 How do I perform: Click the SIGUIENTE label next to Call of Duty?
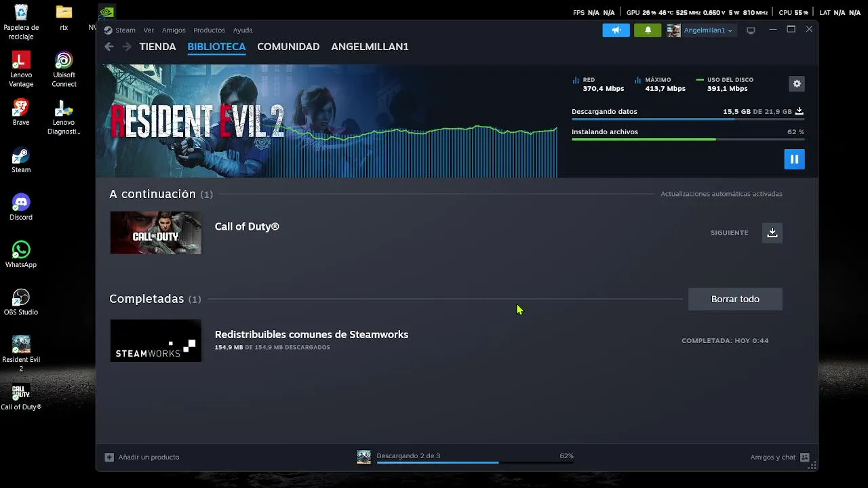[x=730, y=232]
